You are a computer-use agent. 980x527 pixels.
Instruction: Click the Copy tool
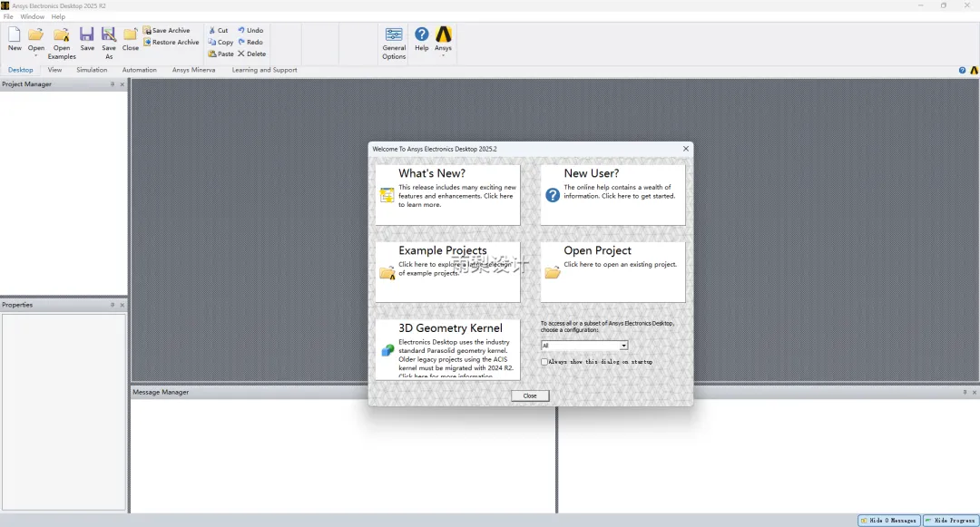click(x=220, y=42)
